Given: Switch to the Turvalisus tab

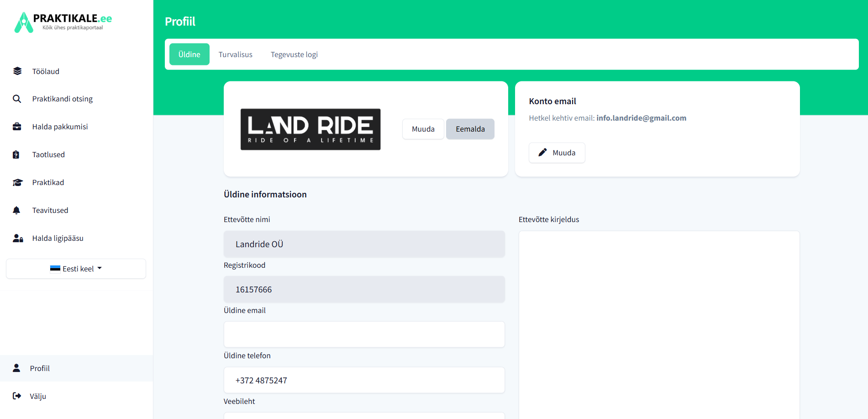Looking at the screenshot, I should pos(235,54).
